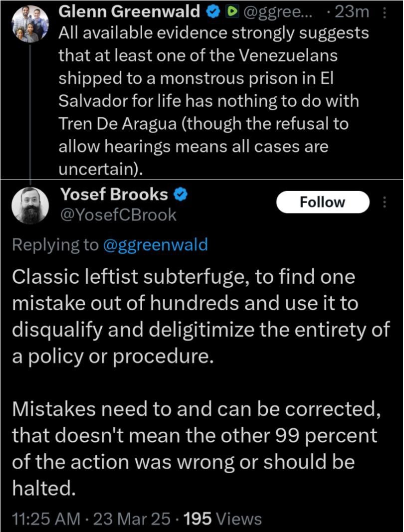Screen dimensions: 404x532
Task: Follow Yosef Brooks
Action: [323, 202]
